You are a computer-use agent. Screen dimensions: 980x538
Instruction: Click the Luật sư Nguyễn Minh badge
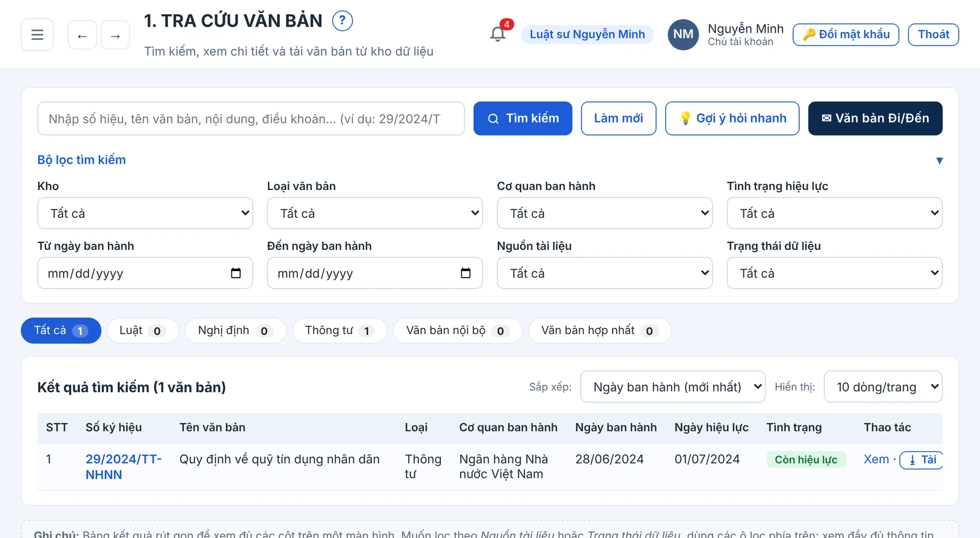point(587,34)
